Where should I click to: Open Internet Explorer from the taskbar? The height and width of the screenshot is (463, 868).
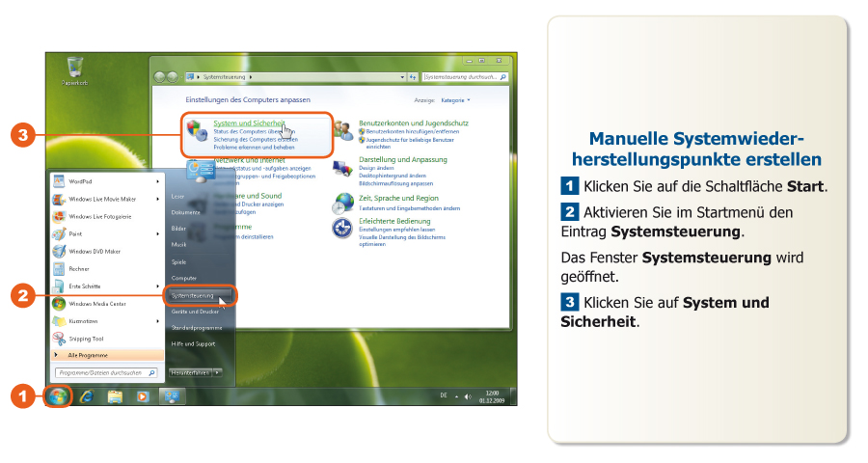click(87, 396)
